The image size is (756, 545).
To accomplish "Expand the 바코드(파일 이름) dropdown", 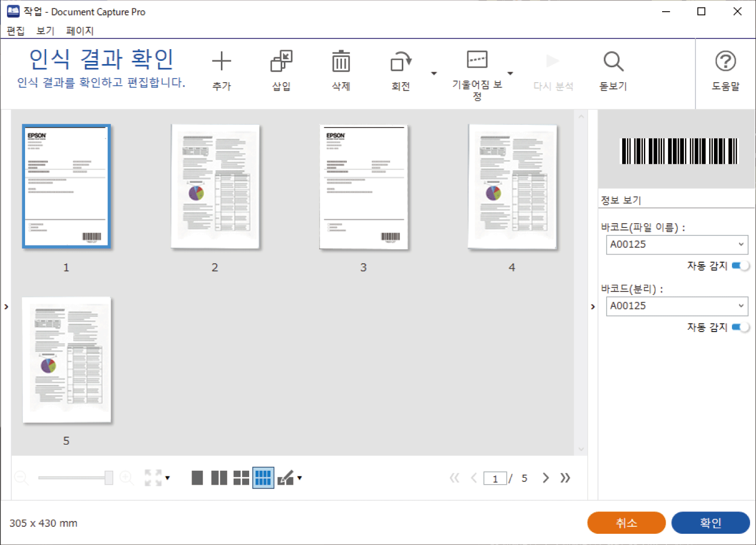I will (741, 244).
